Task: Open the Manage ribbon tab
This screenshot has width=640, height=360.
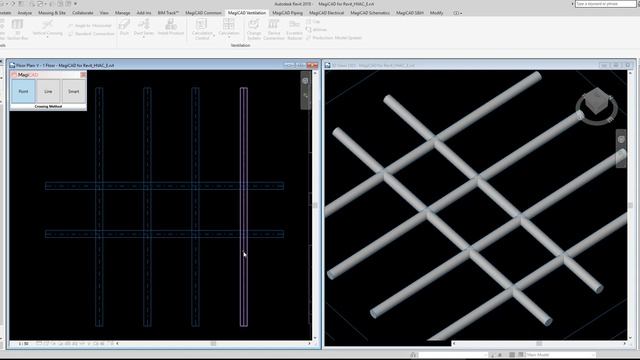Action: click(x=122, y=13)
